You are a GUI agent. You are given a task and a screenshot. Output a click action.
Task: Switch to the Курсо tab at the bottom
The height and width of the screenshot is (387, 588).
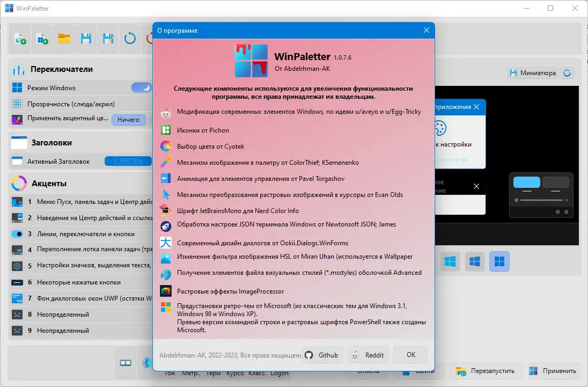click(235, 373)
